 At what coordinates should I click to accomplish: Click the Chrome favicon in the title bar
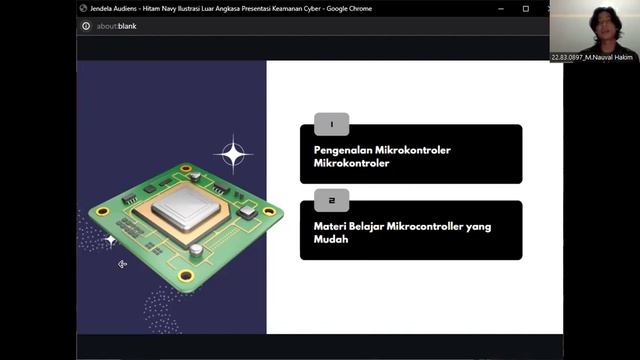[83, 8]
